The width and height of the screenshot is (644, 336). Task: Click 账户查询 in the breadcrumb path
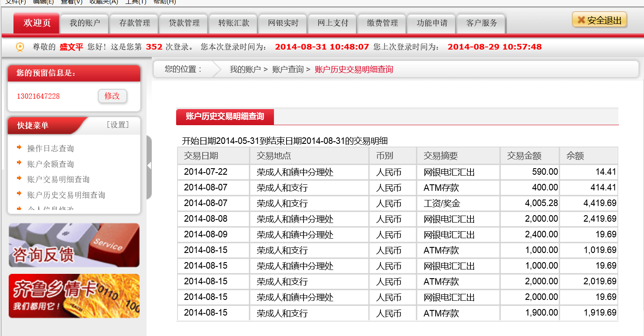pyautogui.click(x=288, y=69)
